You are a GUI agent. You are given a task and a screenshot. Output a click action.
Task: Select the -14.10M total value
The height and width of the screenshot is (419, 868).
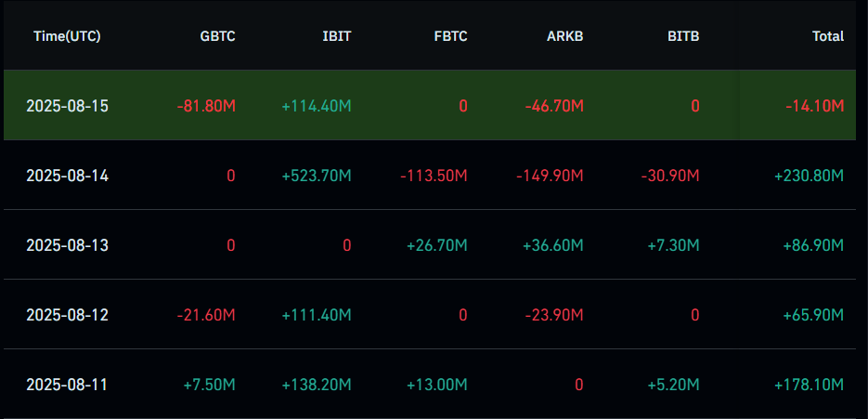coord(815,106)
